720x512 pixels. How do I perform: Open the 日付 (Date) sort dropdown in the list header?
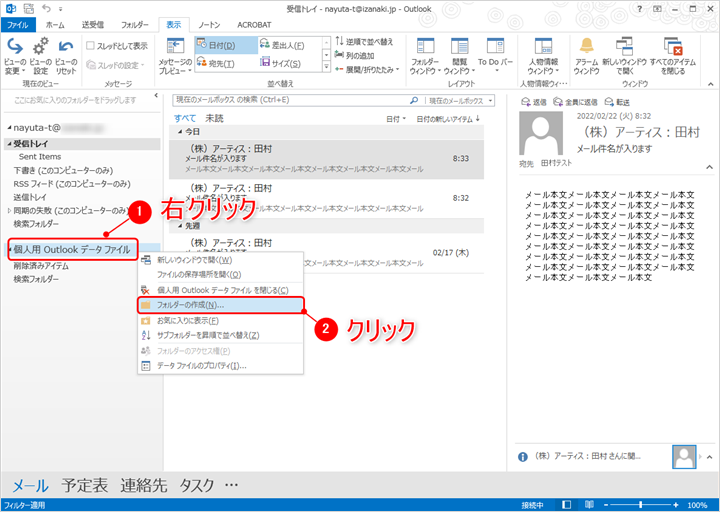pos(396,119)
